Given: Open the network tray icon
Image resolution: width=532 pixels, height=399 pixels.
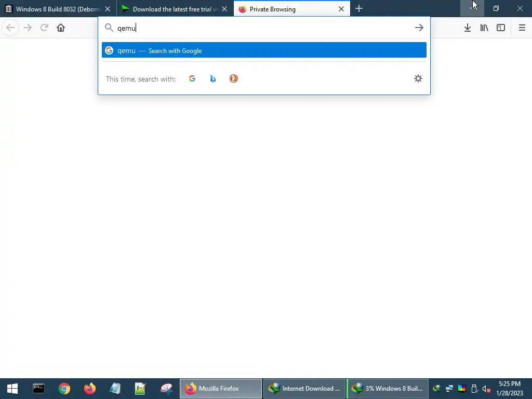Looking at the screenshot, I should click(449, 389).
